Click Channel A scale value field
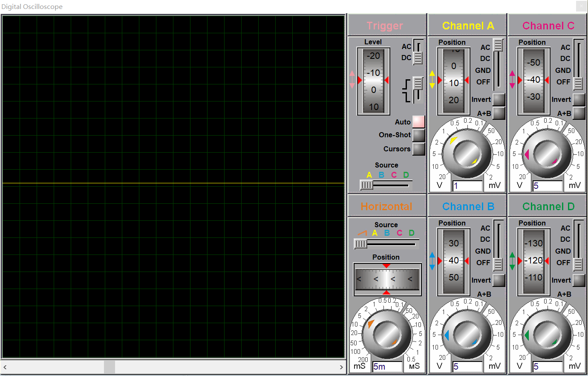588x376 pixels. pyautogui.click(x=467, y=186)
